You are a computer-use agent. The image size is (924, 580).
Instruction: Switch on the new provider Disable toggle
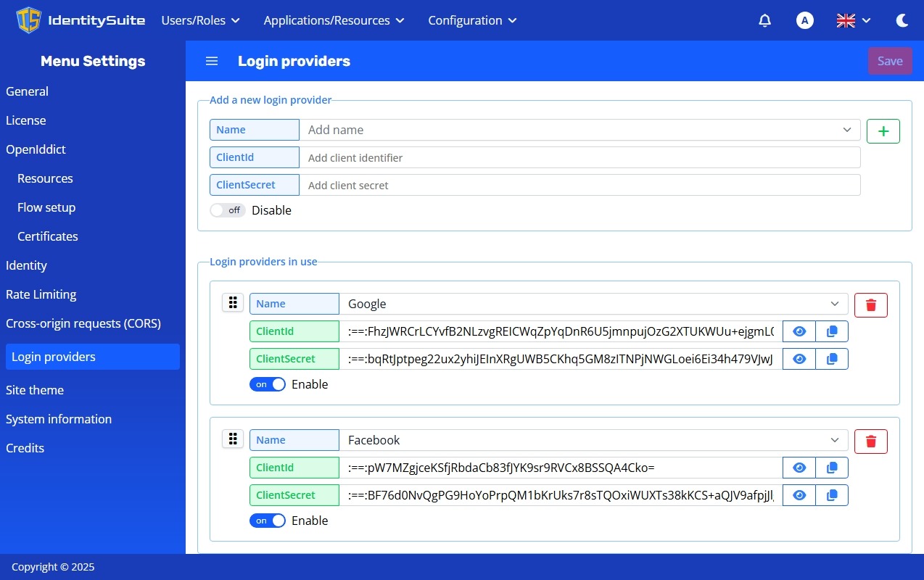(x=228, y=210)
